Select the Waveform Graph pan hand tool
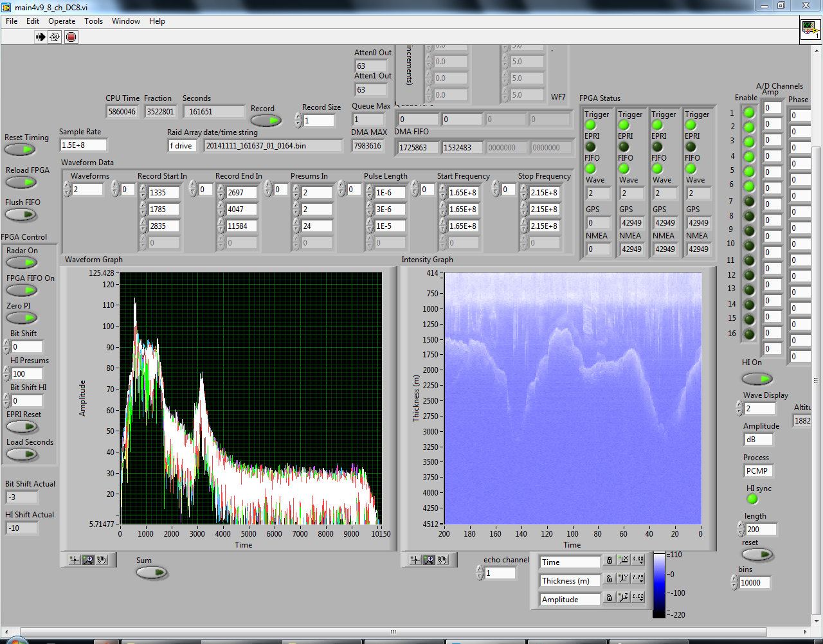Screen dimensions: 823x644 click(x=102, y=560)
